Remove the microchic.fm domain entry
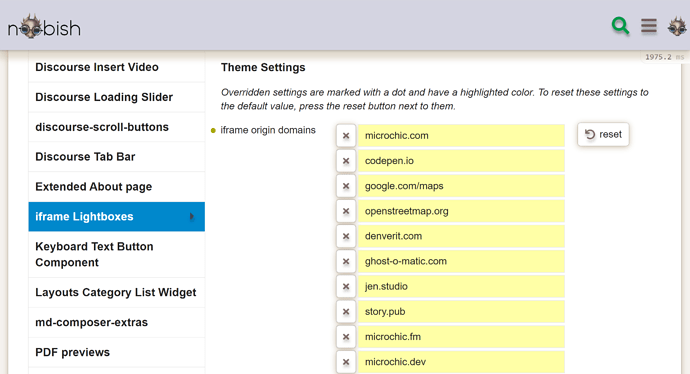 pyautogui.click(x=346, y=337)
